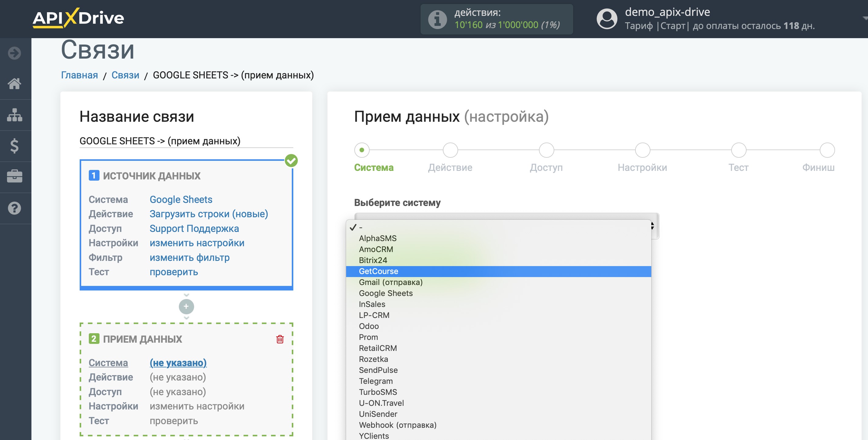Click the Google Sheets source system link
The width and height of the screenshot is (868, 440).
[x=181, y=200]
